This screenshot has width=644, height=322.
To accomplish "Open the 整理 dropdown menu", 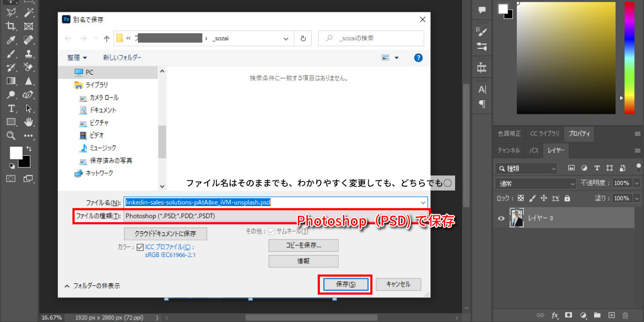I will tap(77, 57).
